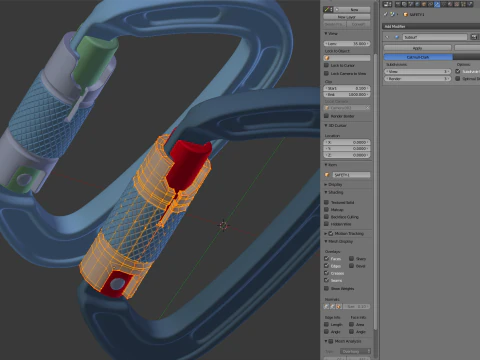Image resolution: width=480 pixels, height=360 pixels.
Task: Toggle the Motion Tracking panel checkbox
Action: (x=331, y=233)
